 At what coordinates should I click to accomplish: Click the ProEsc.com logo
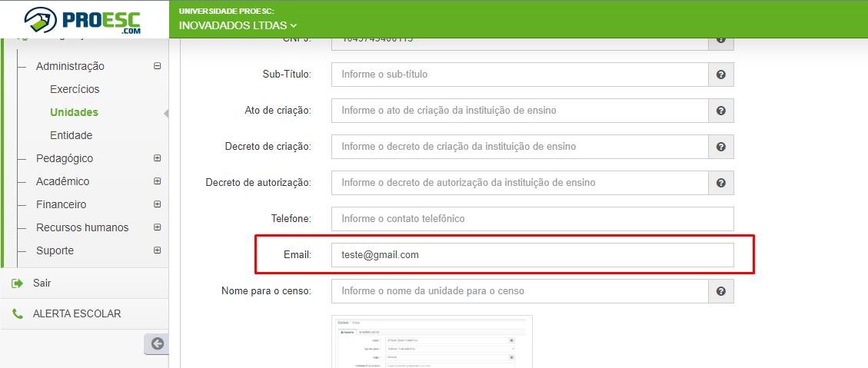(82, 20)
